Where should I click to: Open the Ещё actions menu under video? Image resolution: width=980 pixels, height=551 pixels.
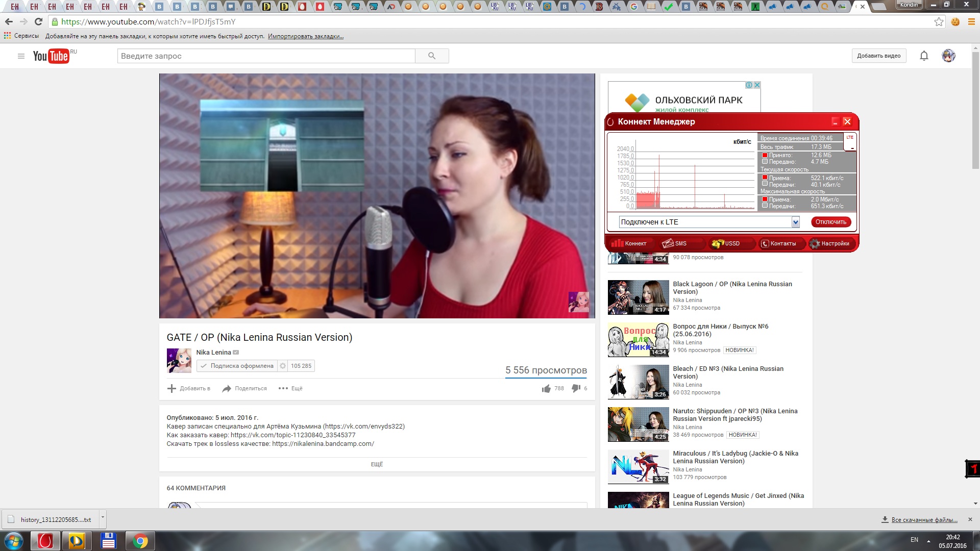pos(290,389)
